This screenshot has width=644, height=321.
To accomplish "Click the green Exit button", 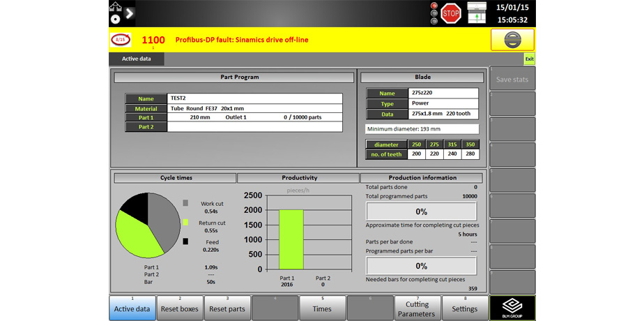I will tap(529, 59).
